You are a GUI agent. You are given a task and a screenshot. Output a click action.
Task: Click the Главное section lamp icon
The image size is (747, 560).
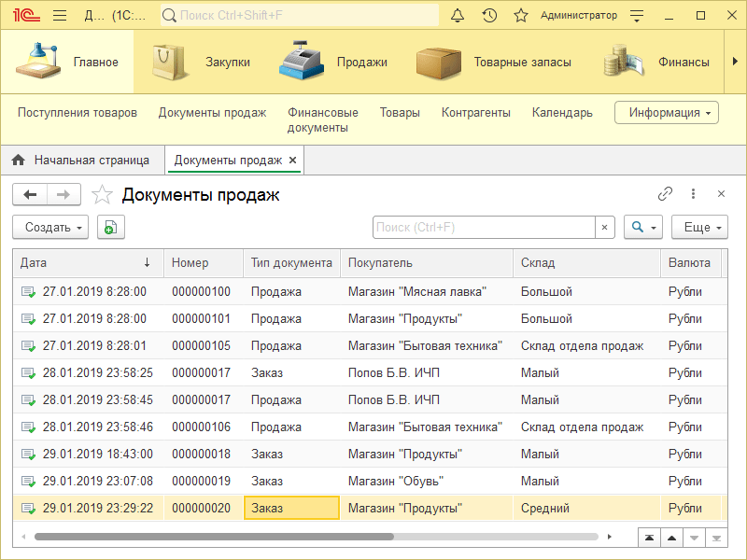[x=38, y=61]
